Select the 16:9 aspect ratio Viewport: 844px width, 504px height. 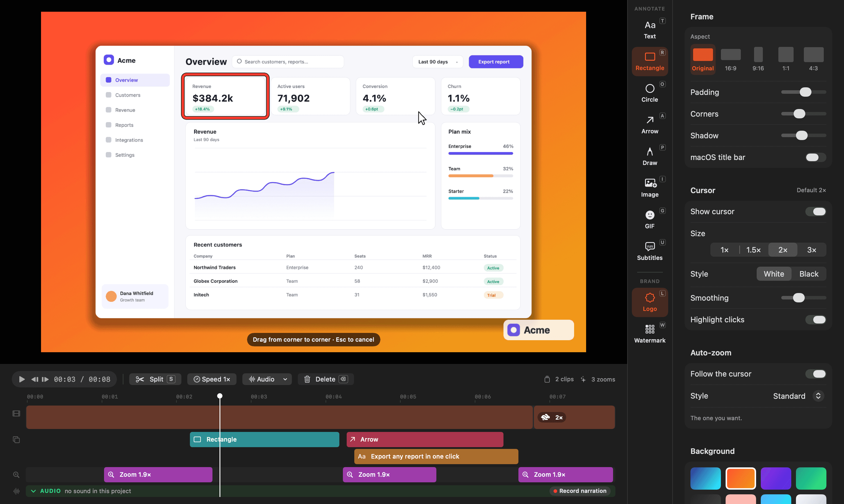pos(731,59)
